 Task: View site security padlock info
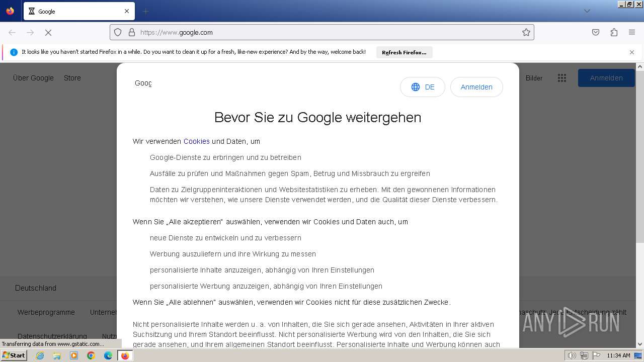[x=132, y=32]
